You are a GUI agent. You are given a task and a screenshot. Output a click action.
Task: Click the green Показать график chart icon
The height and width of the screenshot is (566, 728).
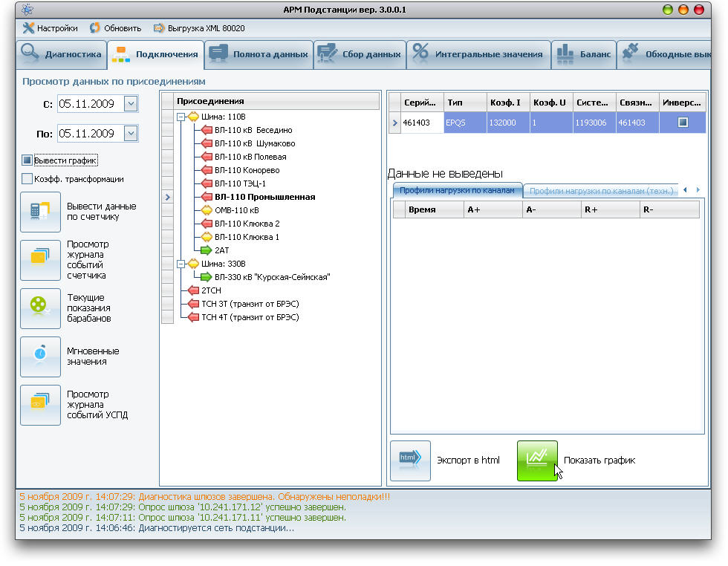coord(537,461)
